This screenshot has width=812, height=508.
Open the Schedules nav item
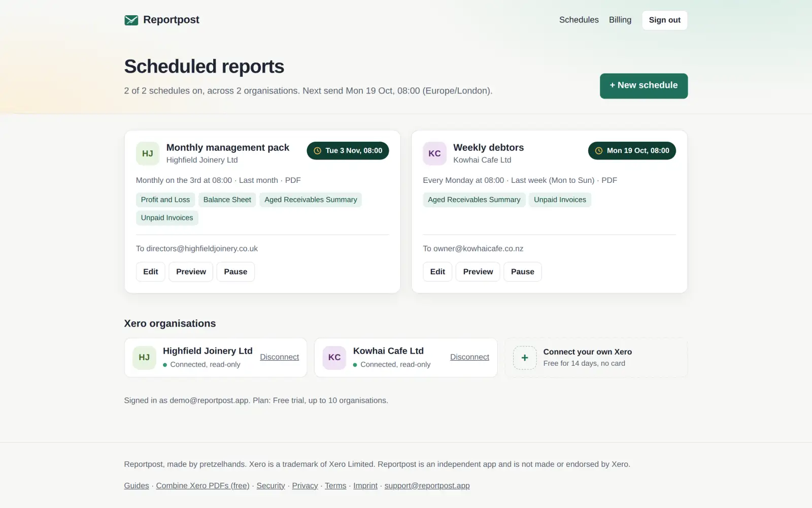tap(579, 20)
